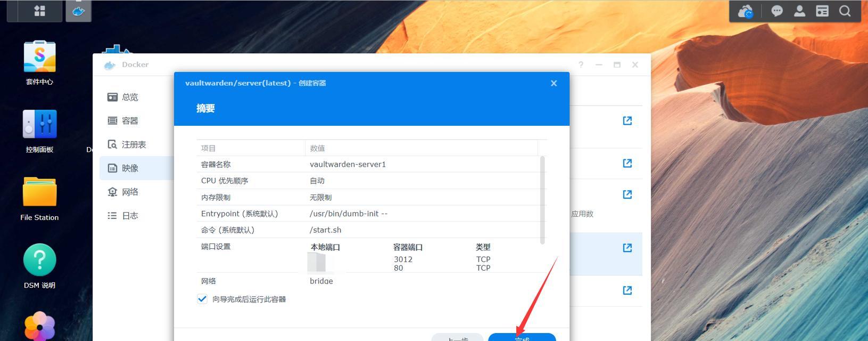
Task: Open the DSM main menu grid icon
Action: (x=40, y=11)
